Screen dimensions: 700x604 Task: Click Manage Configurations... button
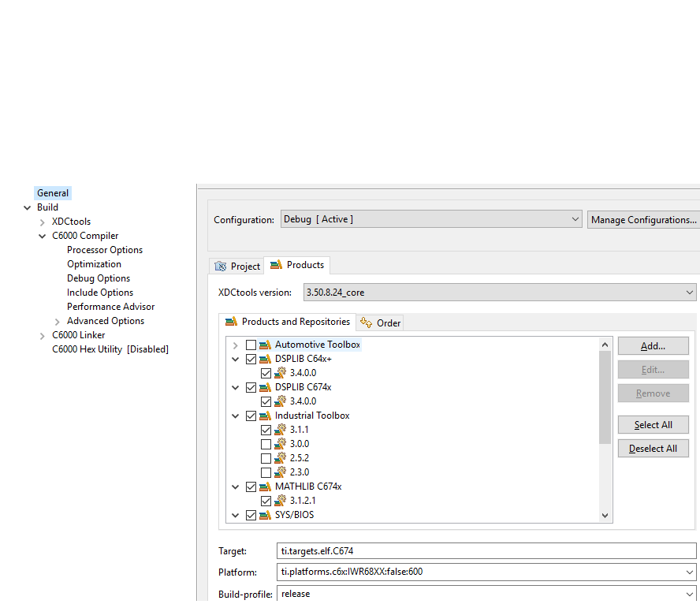pyautogui.click(x=644, y=220)
